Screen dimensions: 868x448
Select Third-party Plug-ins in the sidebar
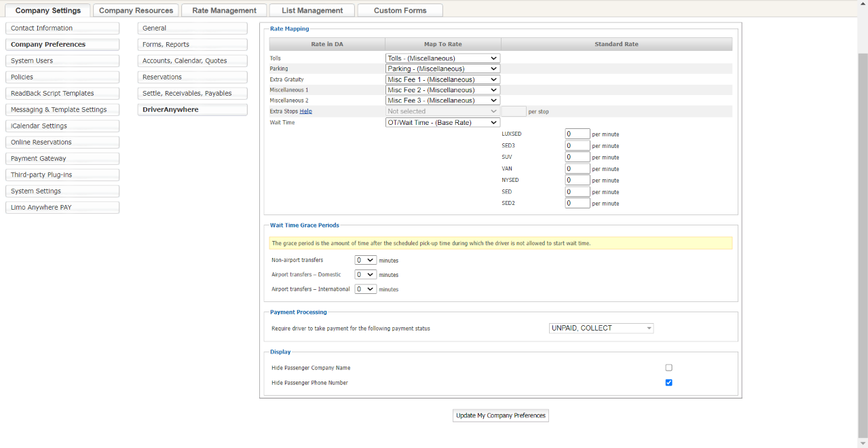pyautogui.click(x=62, y=175)
